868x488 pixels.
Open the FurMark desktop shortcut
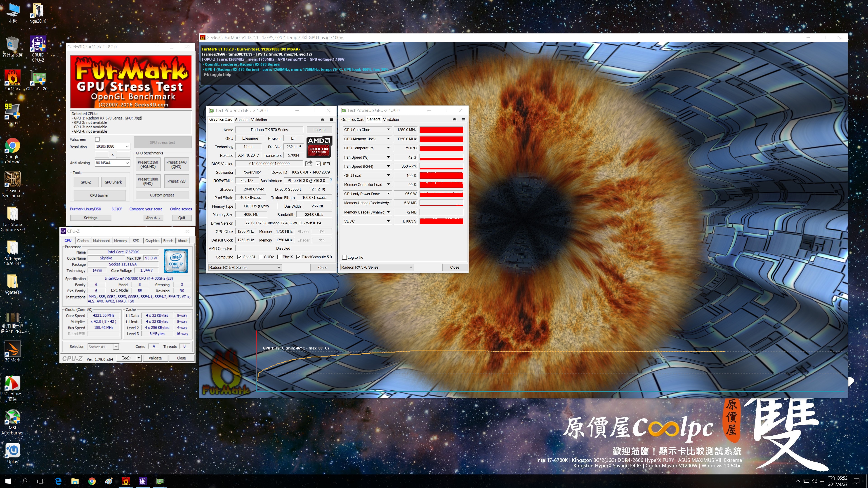coord(12,80)
